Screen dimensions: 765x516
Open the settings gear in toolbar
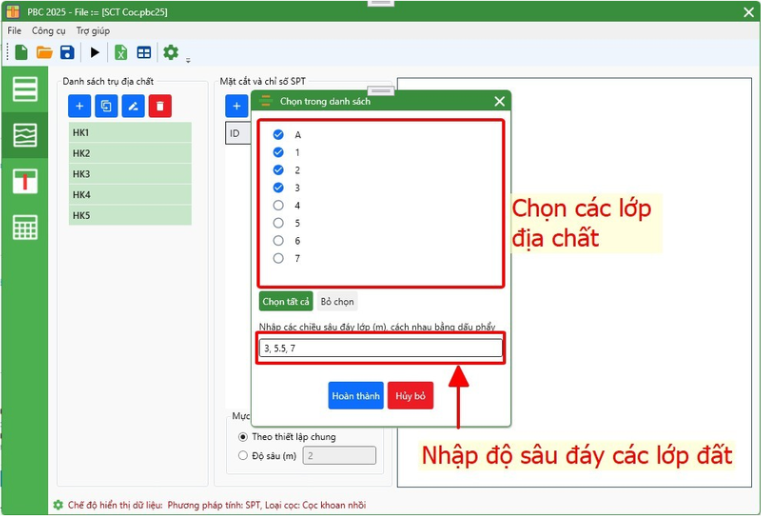(171, 52)
